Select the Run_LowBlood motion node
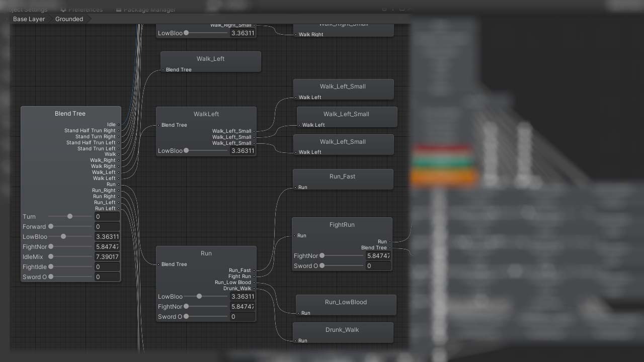 pos(346,302)
